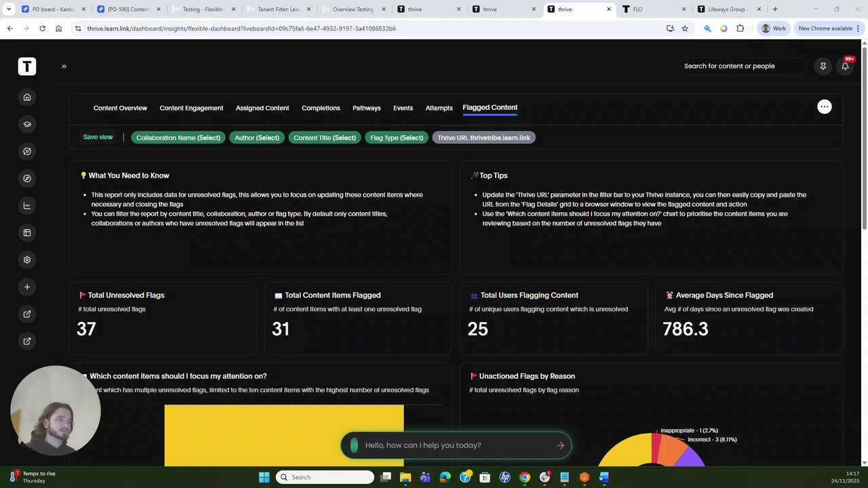Open Content Title filter dropdown
The height and width of the screenshot is (488, 868).
point(325,138)
